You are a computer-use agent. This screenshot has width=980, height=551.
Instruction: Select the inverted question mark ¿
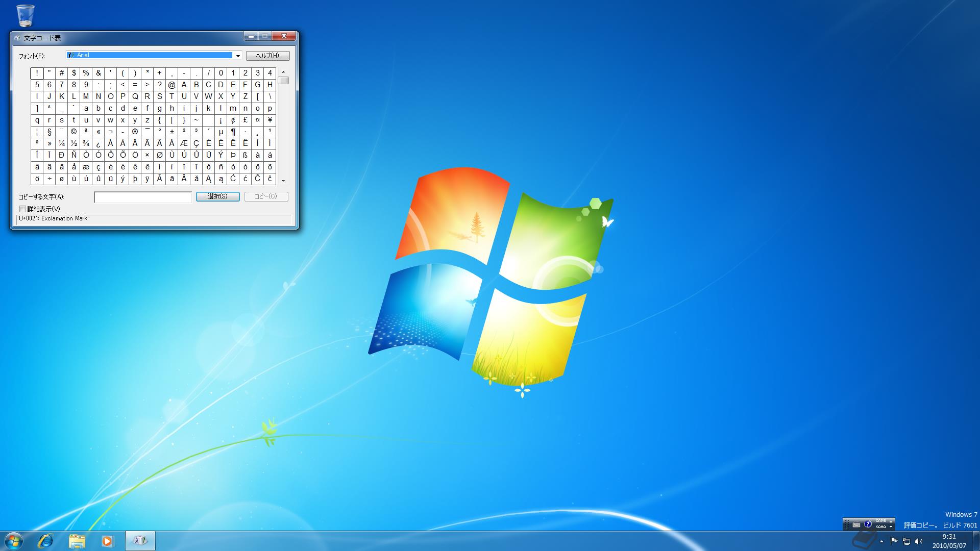pyautogui.click(x=99, y=143)
